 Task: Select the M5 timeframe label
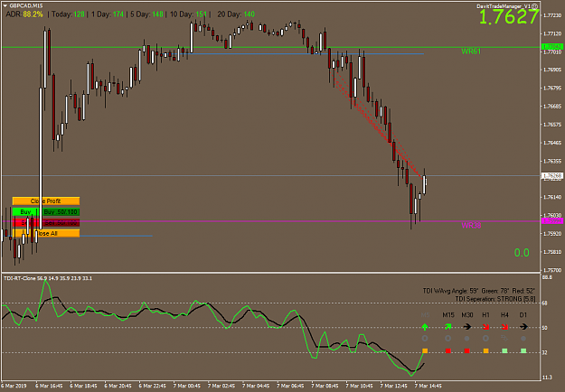[x=425, y=315]
